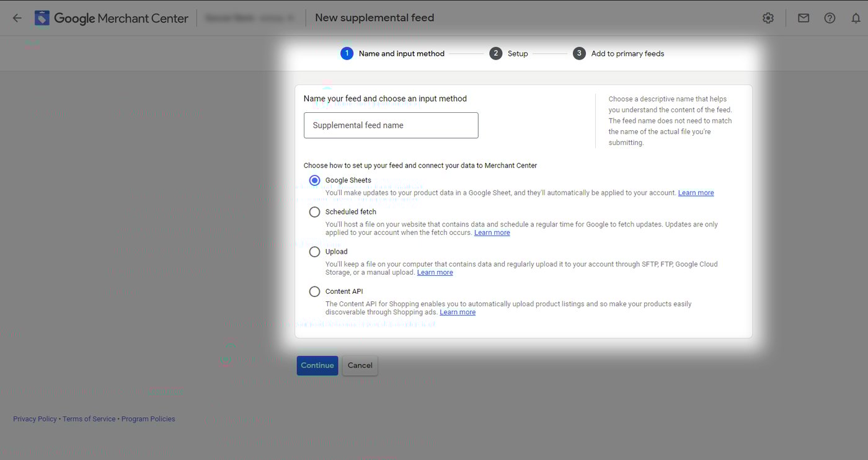Viewport: 868px width, 460px height.
Task: Choose the Content API radio option
Action: pyautogui.click(x=315, y=291)
